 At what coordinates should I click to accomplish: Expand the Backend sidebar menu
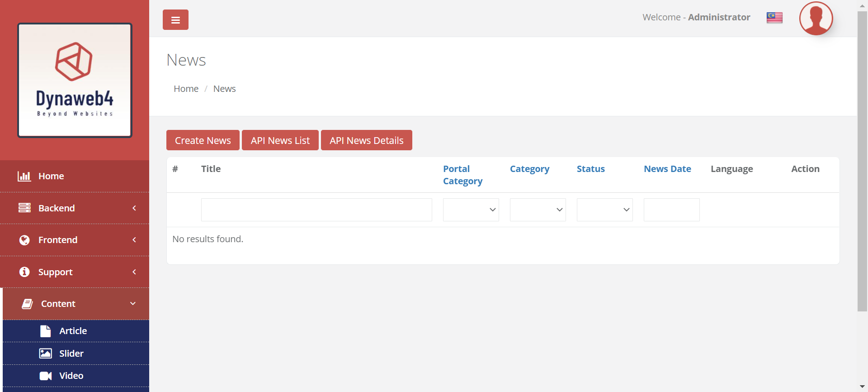pyautogui.click(x=75, y=208)
